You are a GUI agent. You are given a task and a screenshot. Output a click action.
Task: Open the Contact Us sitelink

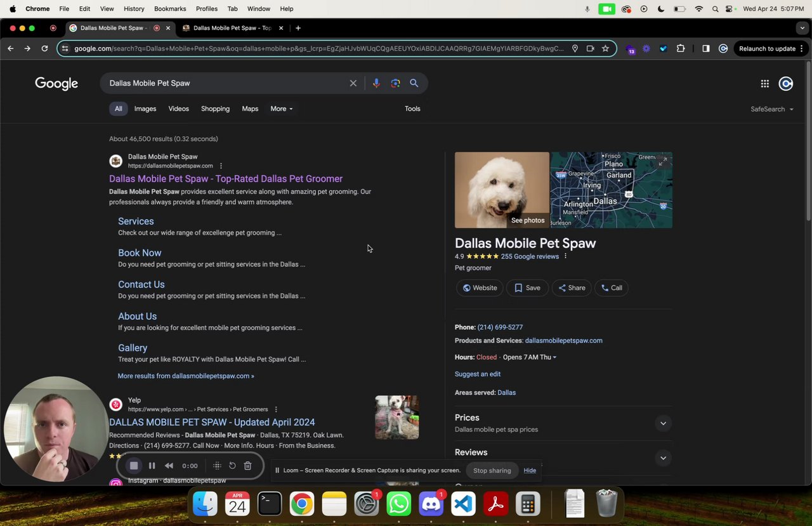(141, 284)
